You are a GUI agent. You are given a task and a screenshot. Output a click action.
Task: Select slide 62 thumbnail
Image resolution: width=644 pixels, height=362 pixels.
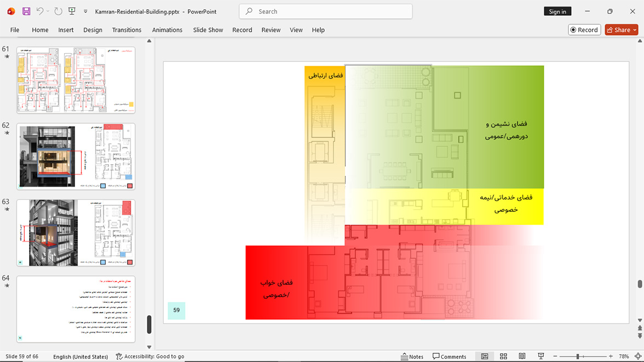click(x=76, y=157)
